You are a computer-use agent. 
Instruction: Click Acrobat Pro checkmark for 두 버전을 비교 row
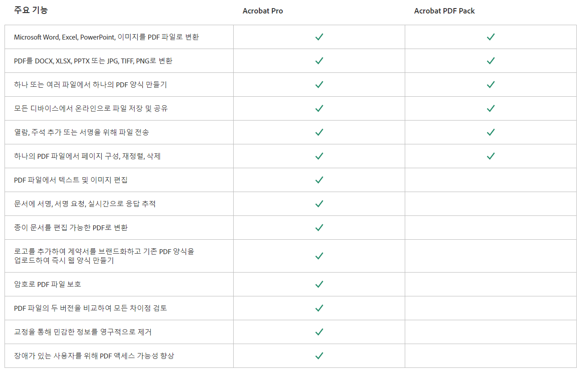(319, 308)
